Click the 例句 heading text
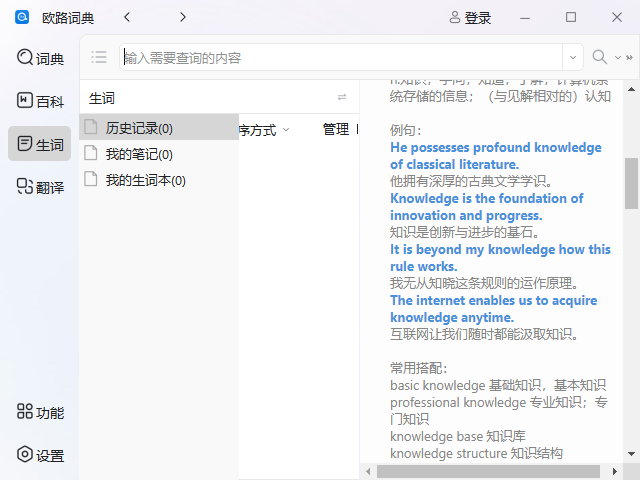This screenshot has height=480, width=640. (x=405, y=130)
